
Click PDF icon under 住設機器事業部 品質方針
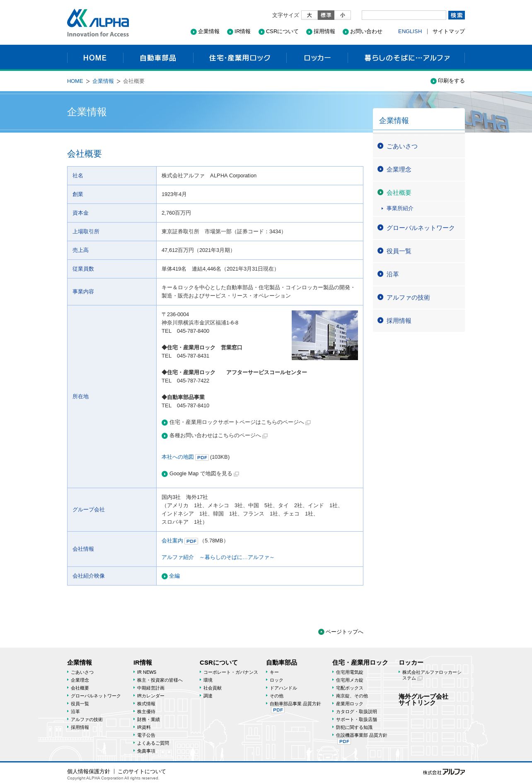click(x=344, y=741)
